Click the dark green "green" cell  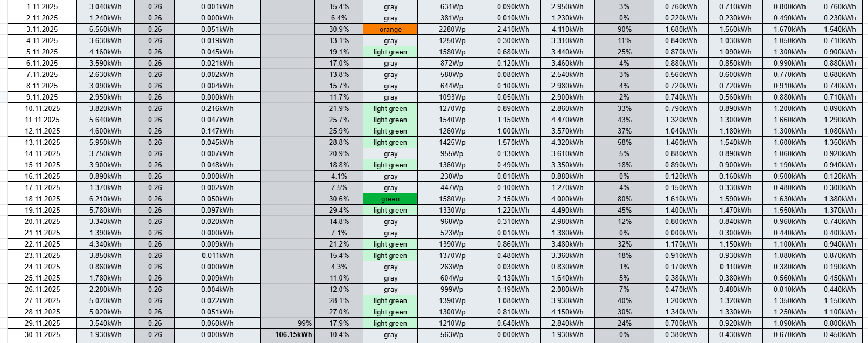(390, 199)
